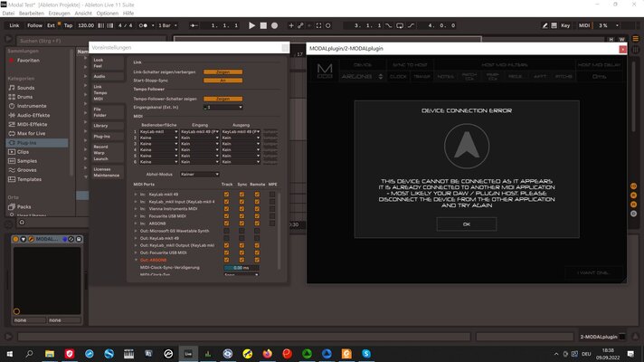This screenshot has height=362, width=644.
Task: Start playback with the Play button
Action: click(x=251, y=25)
